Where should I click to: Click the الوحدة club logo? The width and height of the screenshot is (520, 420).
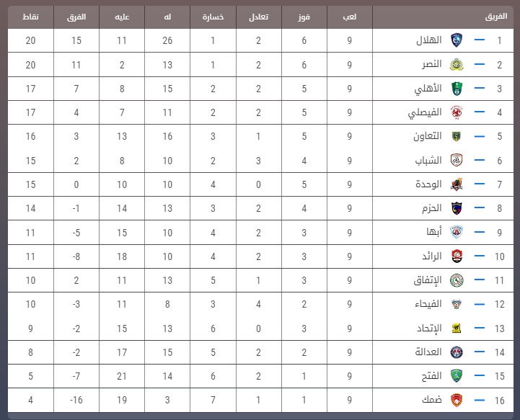[457, 184]
